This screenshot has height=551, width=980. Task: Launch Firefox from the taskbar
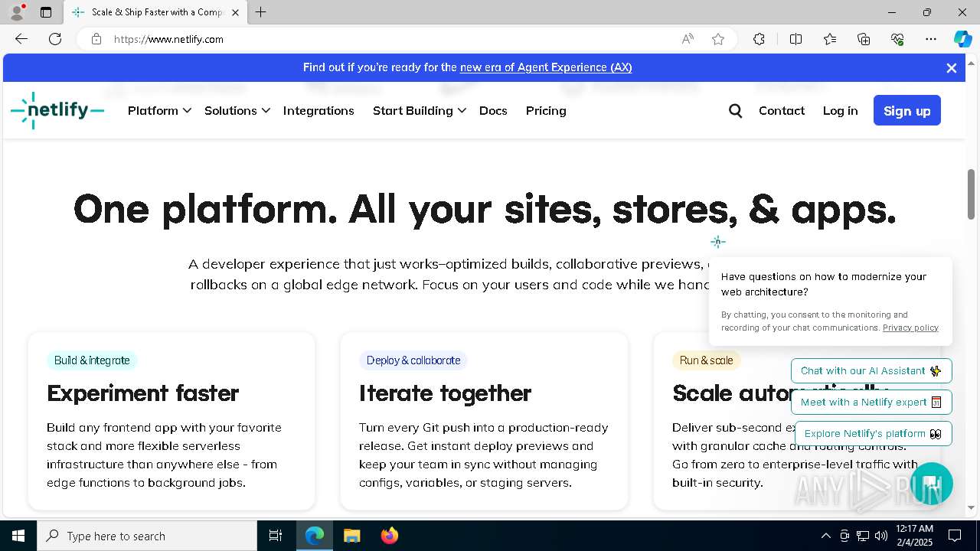point(389,536)
